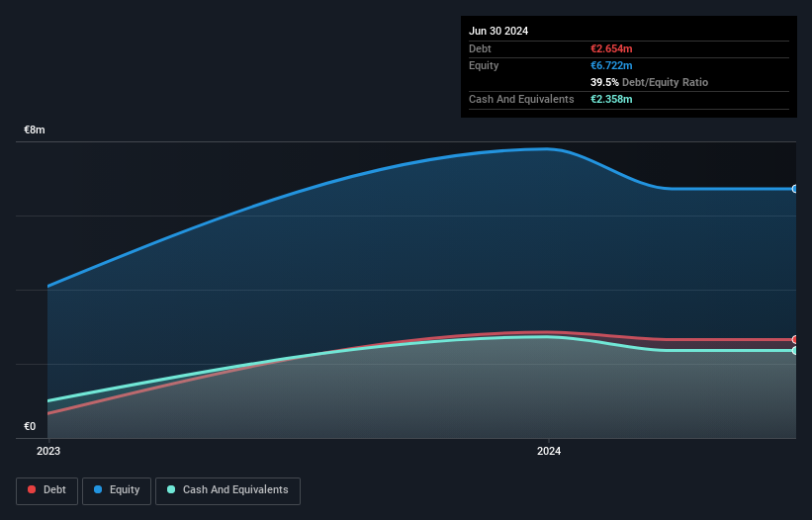
Task: Click the Debt label in the tooltip
Action: click(480, 48)
